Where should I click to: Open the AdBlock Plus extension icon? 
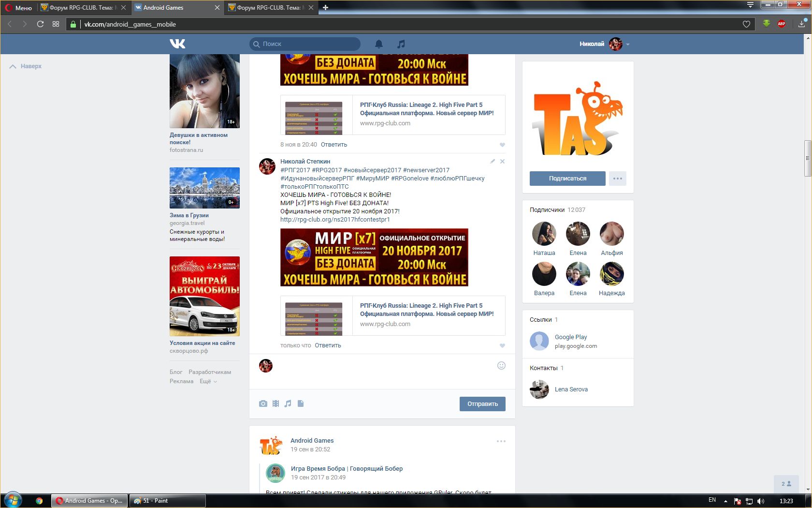[x=782, y=24]
